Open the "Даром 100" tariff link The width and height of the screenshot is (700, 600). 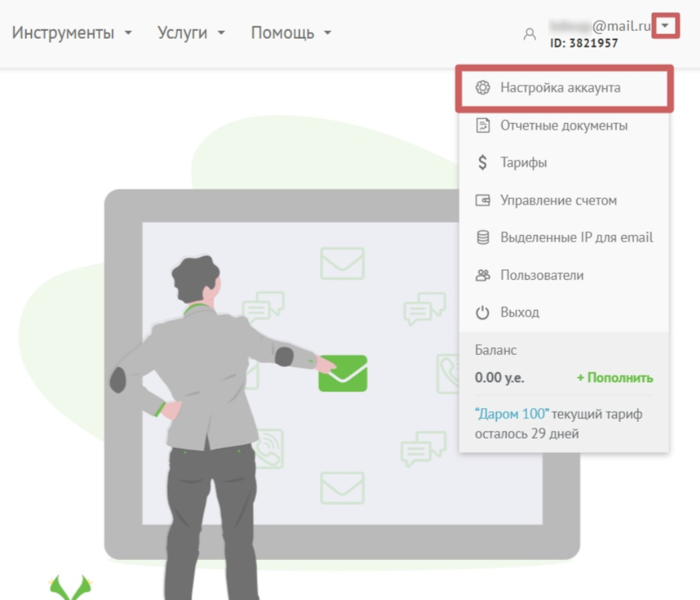coord(511,414)
